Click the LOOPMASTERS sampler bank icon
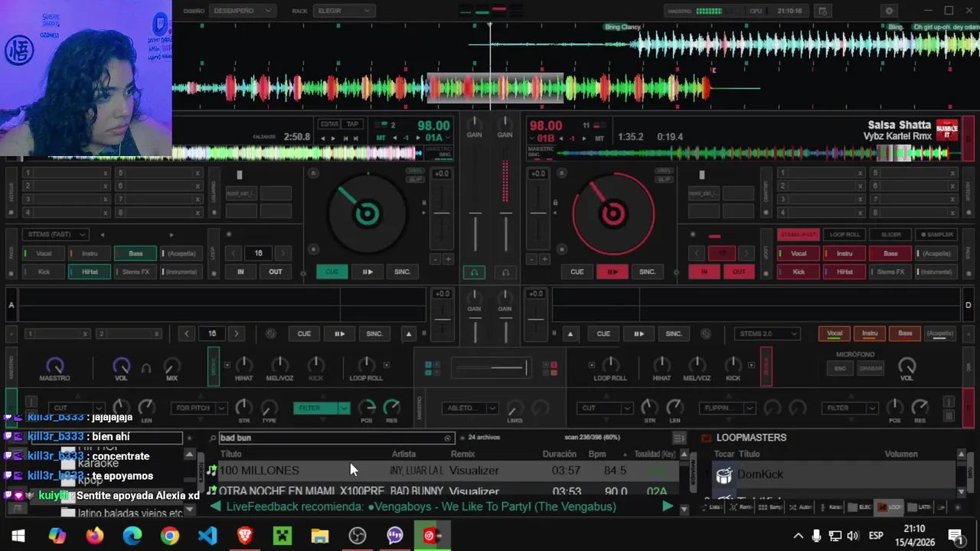This screenshot has width=980, height=551. (706, 438)
